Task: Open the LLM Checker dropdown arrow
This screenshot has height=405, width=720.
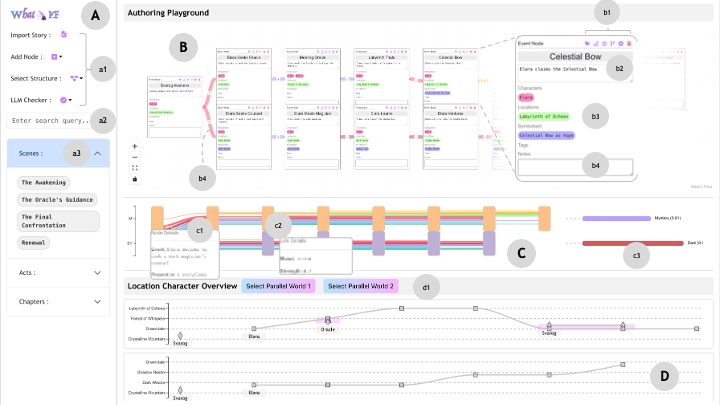Action: pyautogui.click(x=70, y=100)
